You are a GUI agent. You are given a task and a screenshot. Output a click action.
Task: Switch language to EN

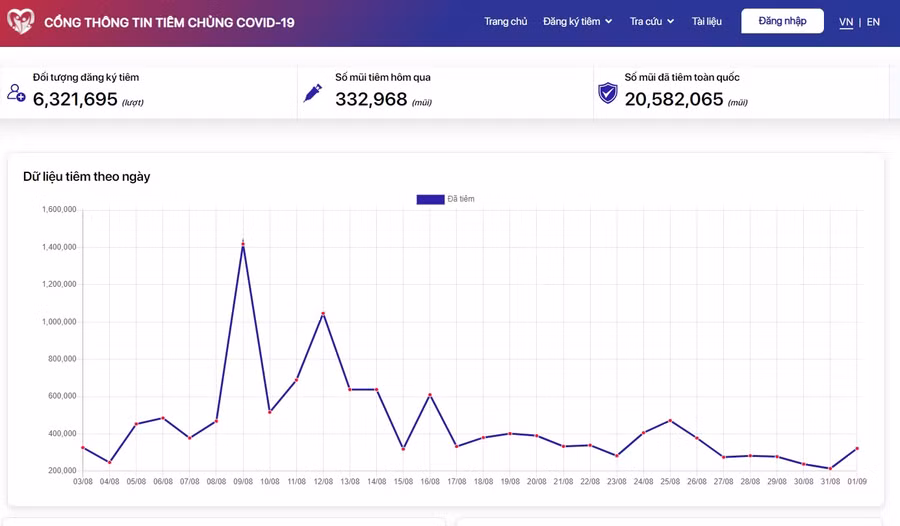pos(873,21)
